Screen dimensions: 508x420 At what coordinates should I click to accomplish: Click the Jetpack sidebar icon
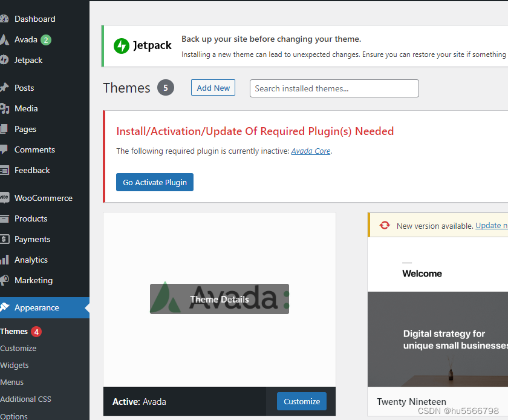coord(4,60)
